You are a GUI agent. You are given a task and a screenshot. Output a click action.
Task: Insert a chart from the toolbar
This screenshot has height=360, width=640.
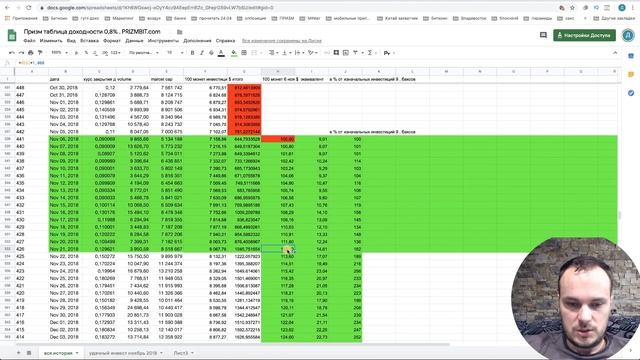[x=346, y=53]
